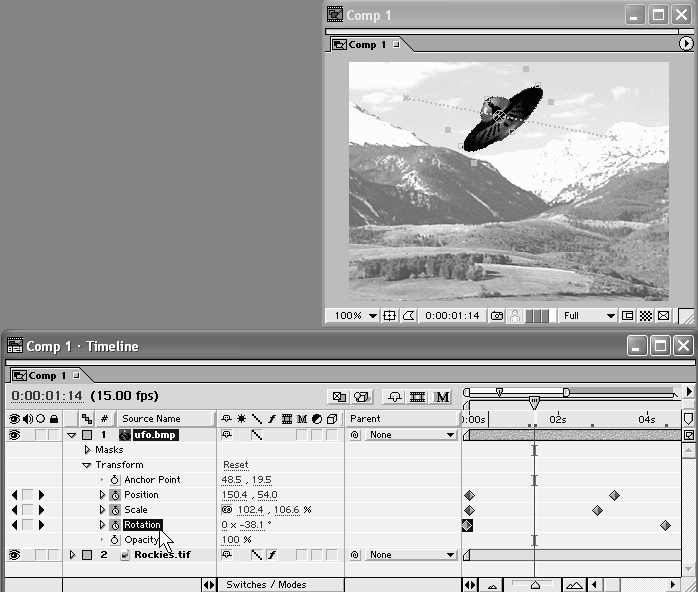698x592 pixels.
Task: Click Reset link for Transform
Action: point(236,465)
